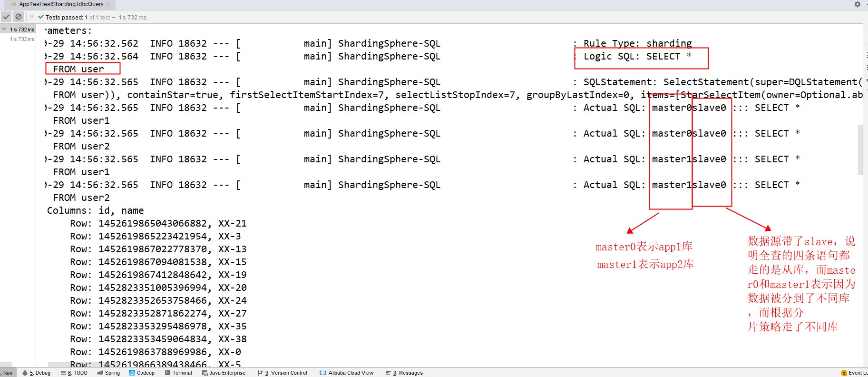This screenshot has height=377, width=868.
Task: Click the row ending with XX-27
Action: pyautogui.click(x=158, y=313)
